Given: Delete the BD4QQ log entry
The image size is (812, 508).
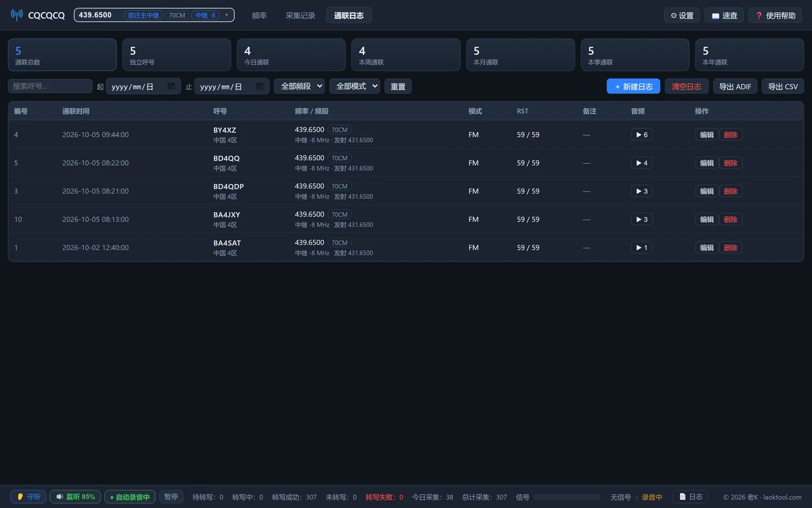Looking at the screenshot, I should pos(730,163).
